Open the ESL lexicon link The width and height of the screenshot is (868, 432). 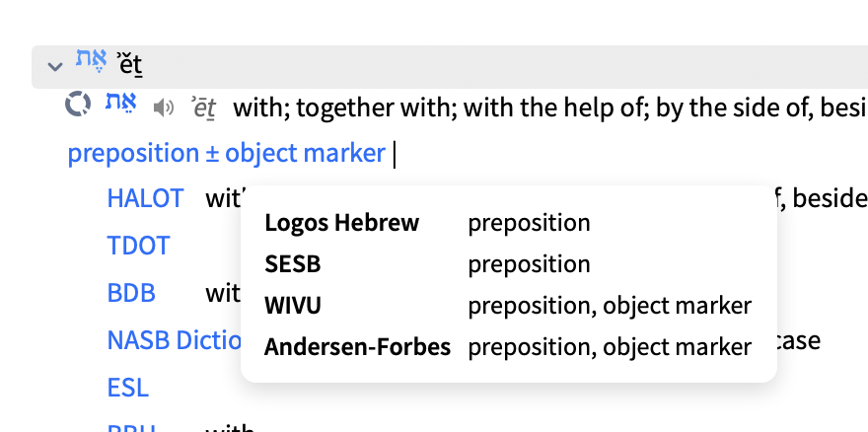pos(128,388)
